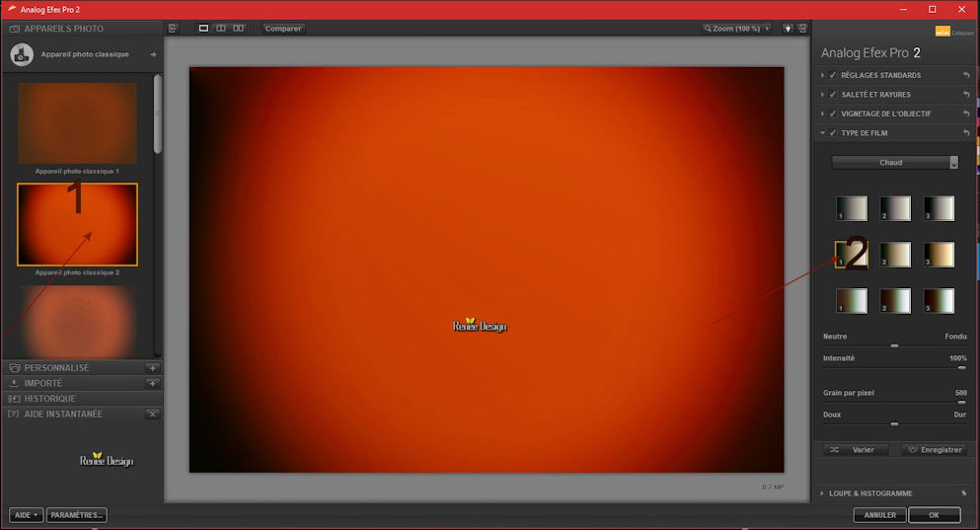Select third-row film swatch numbered 1

(852, 301)
